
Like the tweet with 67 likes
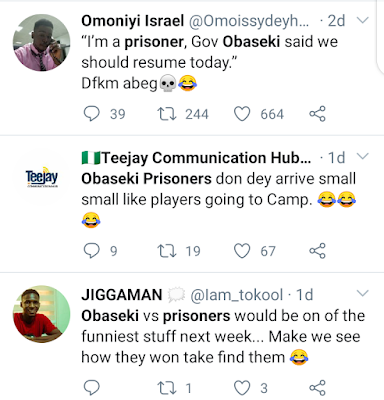pyautogui.click(x=242, y=251)
